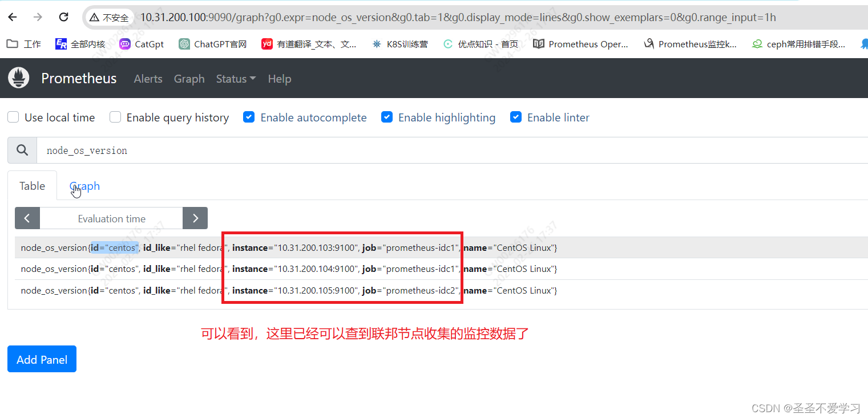
Task: Click the node_os_version expression input
Action: tap(452, 150)
